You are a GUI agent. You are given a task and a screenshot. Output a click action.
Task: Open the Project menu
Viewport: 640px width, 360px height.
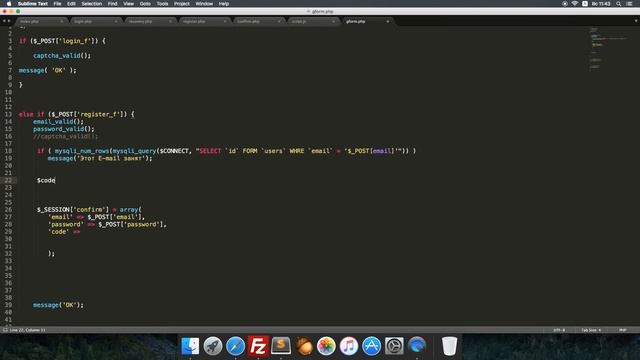click(x=182, y=4)
